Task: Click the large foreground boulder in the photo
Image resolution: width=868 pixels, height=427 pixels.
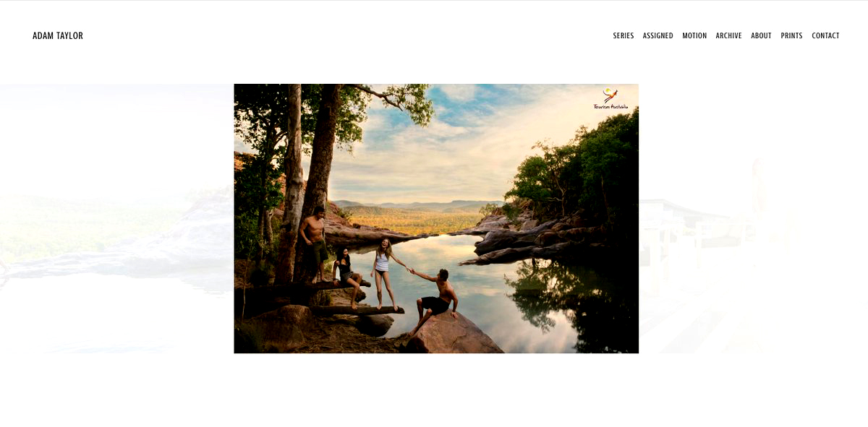Action: coord(454,335)
